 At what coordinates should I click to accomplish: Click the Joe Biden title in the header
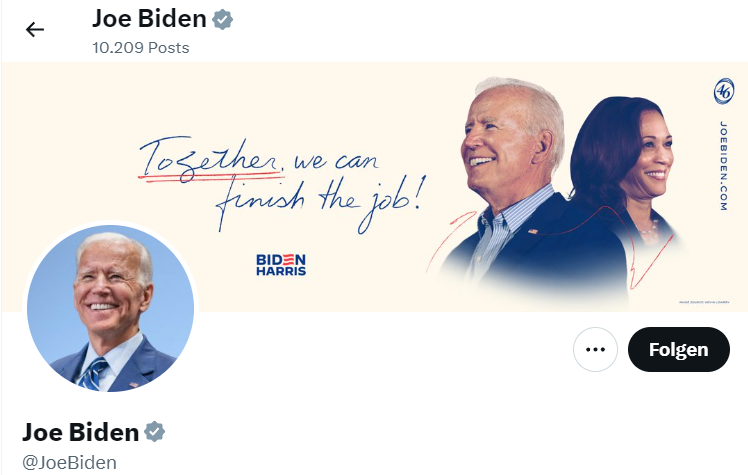pyautogui.click(x=149, y=19)
